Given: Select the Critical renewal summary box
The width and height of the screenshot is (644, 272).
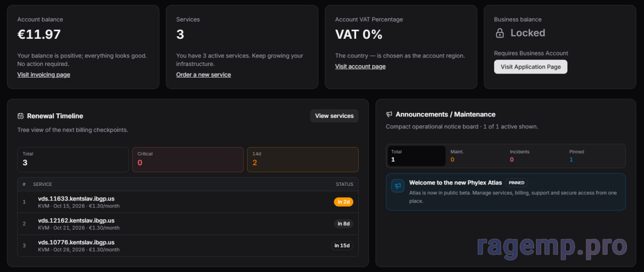Looking at the screenshot, I should [188, 160].
